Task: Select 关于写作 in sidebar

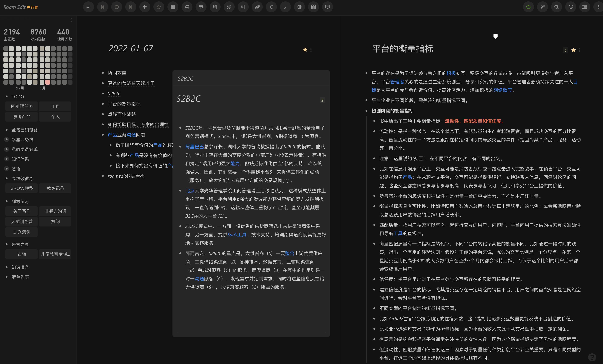Action: point(22,211)
